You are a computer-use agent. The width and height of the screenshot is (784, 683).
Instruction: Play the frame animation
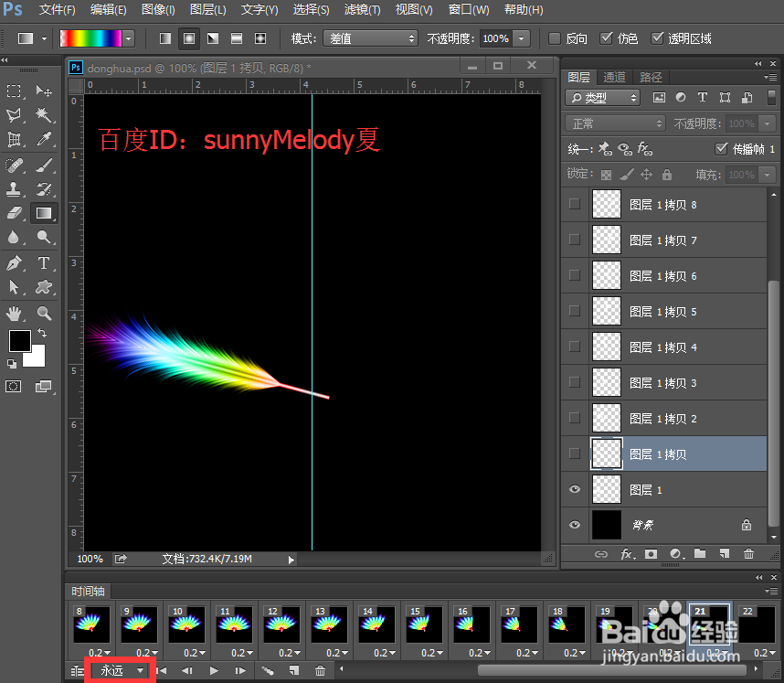(x=214, y=670)
